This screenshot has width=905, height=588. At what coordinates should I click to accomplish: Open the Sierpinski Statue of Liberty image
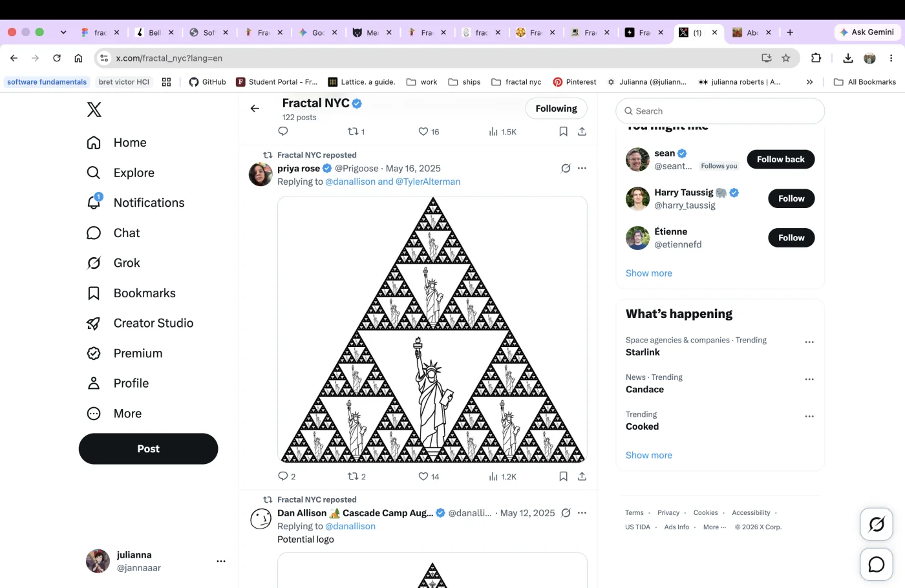(432, 330)
